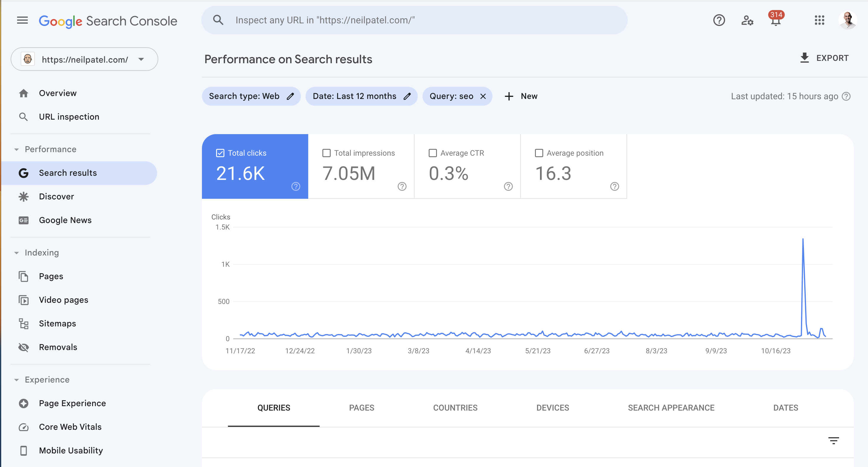
Task: Switch to the DEVICES tab
Action: point(553,408)
